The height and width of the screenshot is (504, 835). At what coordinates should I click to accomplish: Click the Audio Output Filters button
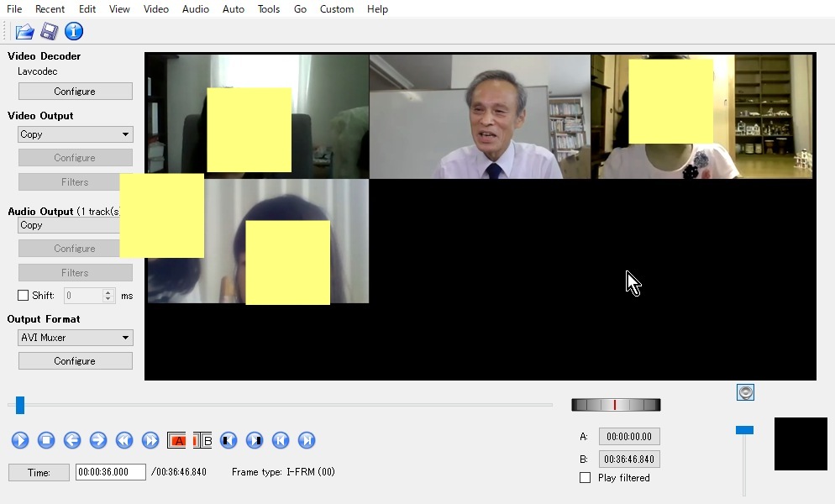(x=75, y=272)
